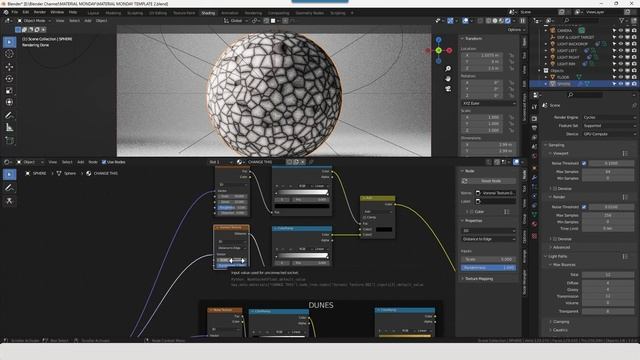
Task: Toggle node Color checkbox in sidebar
Action: pos(472,212)
